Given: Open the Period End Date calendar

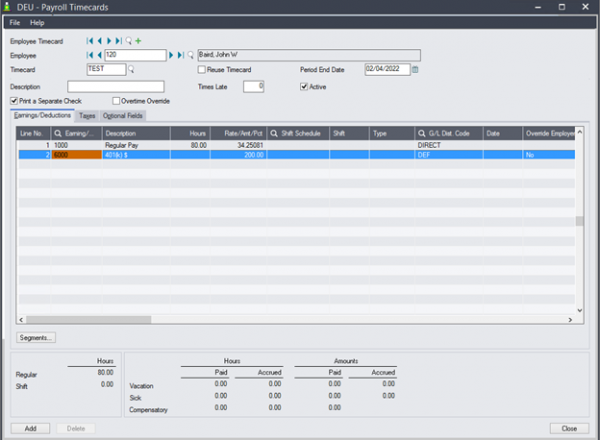Looking at the screenshot, I should coord(415,70).
